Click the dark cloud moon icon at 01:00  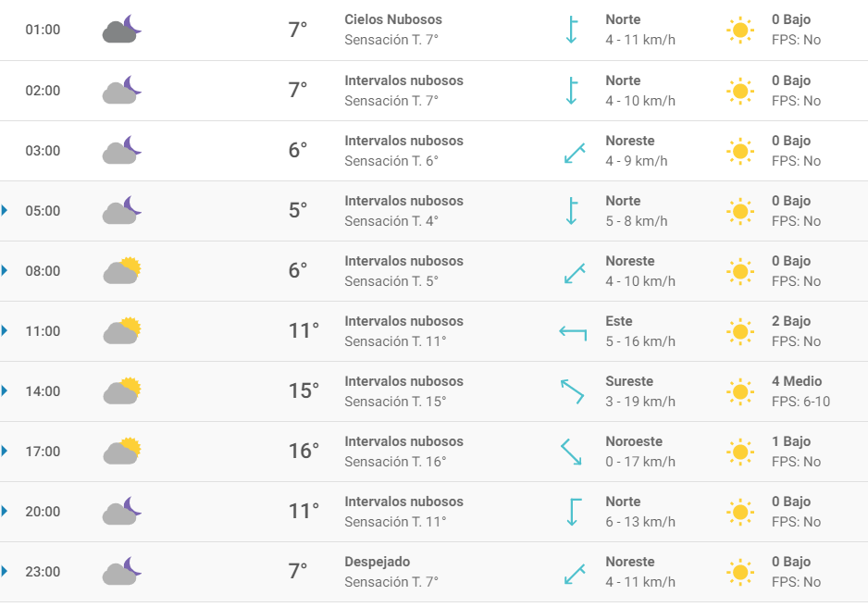pos(122,29)
